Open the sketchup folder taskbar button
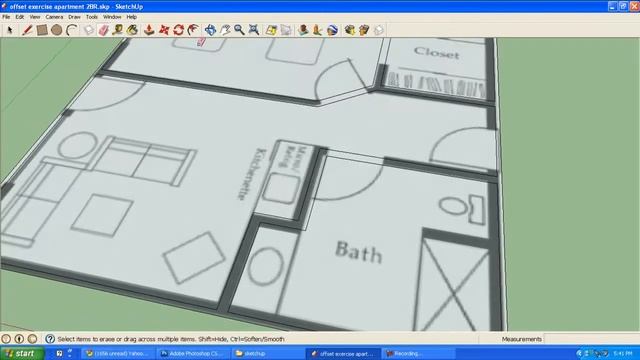The height and width of the screenshot is (360, 640). (268, 353)
